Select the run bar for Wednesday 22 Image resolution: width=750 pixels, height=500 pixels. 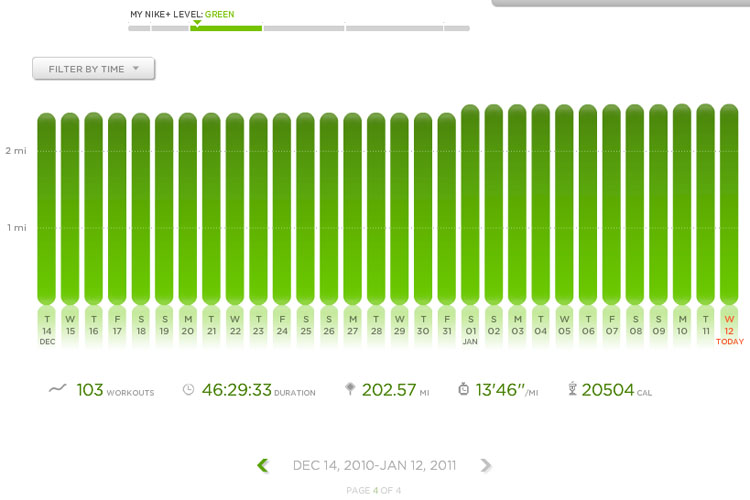[235, 209]
